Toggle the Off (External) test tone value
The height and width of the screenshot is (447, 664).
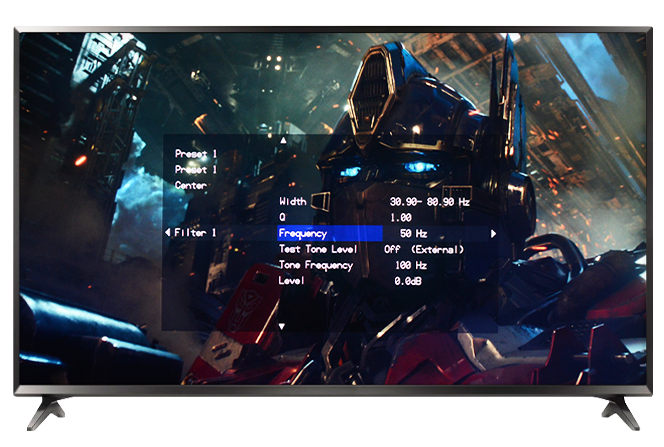click(424, 249)
